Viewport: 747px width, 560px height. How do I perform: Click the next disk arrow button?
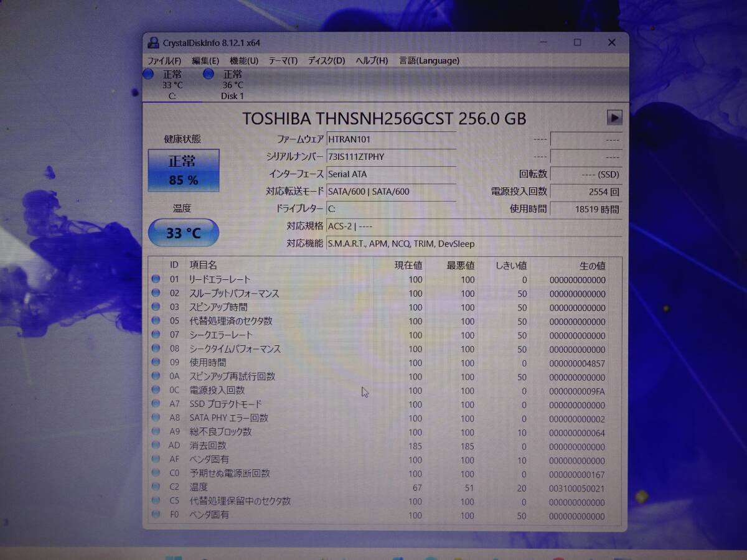pyautogui.click(x=614, y=117)
